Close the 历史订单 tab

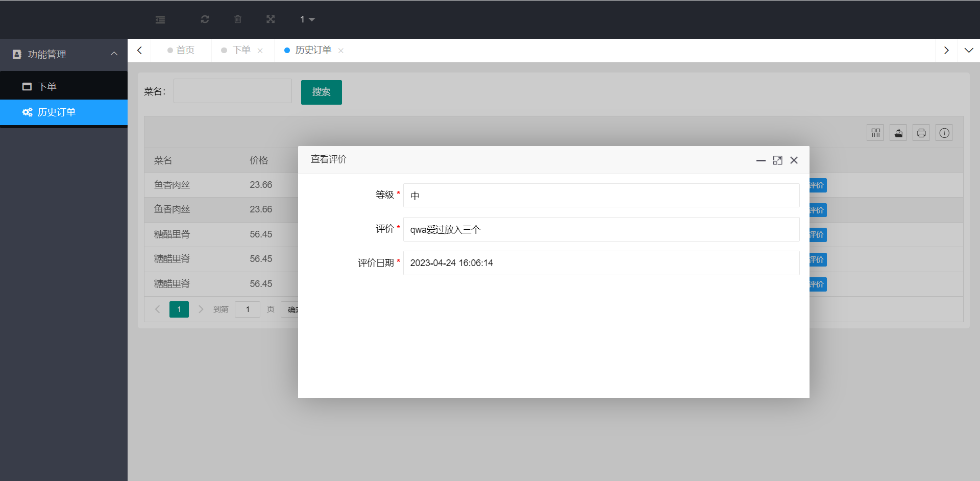(341, 51)
